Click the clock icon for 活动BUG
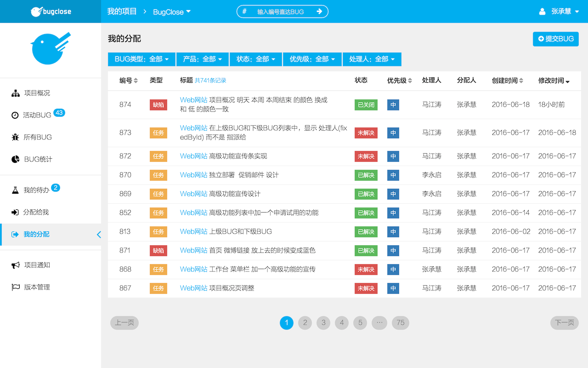This screenshot has height=368, width=588. (x=15, y=115)
